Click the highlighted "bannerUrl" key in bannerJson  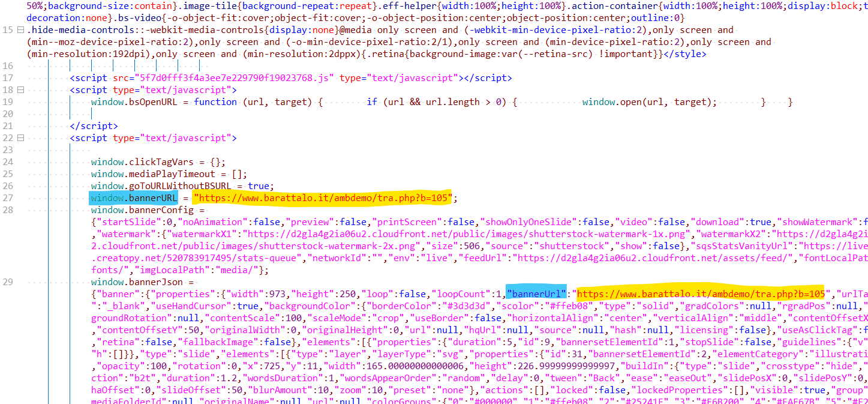click(537, 294)
